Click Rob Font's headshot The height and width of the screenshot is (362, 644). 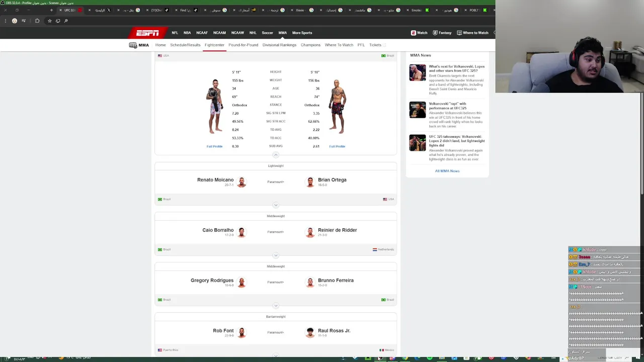tap(242, 332)
